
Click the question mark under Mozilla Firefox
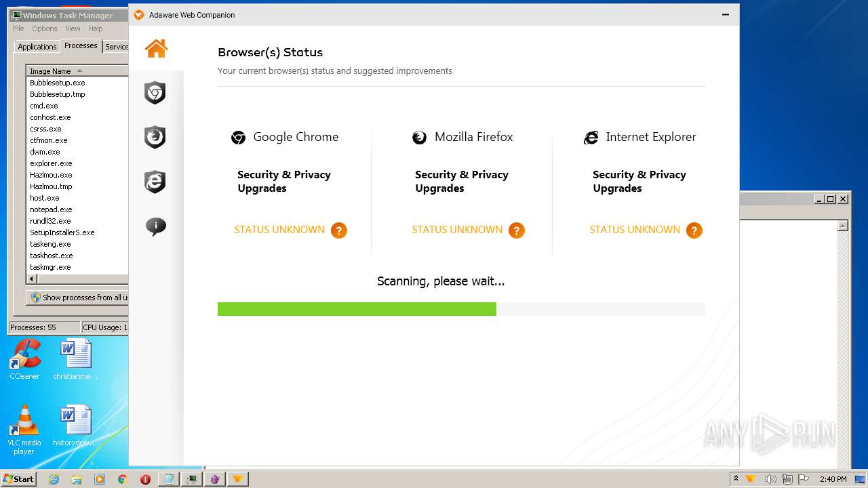pyautogui.click(x=517, y=230)
